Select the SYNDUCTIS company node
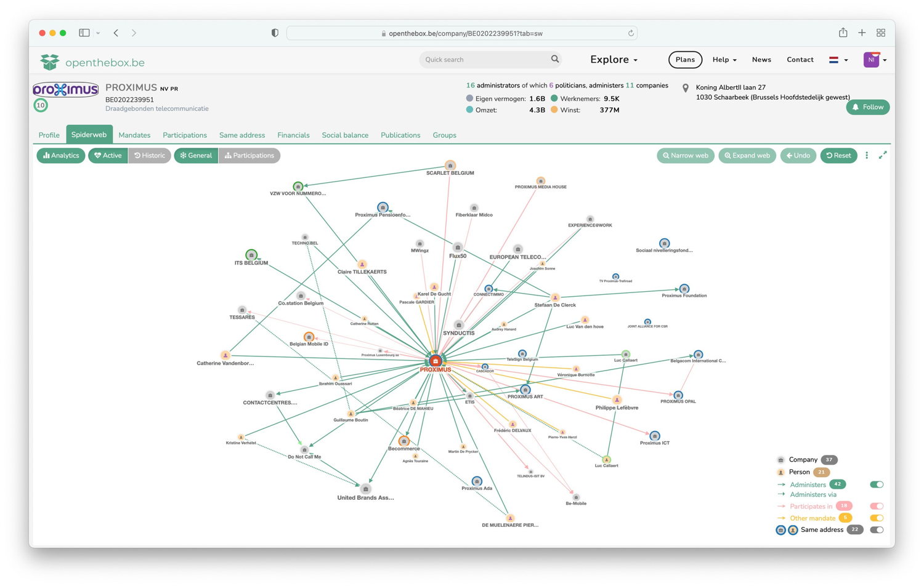 (x=459, y=325)
